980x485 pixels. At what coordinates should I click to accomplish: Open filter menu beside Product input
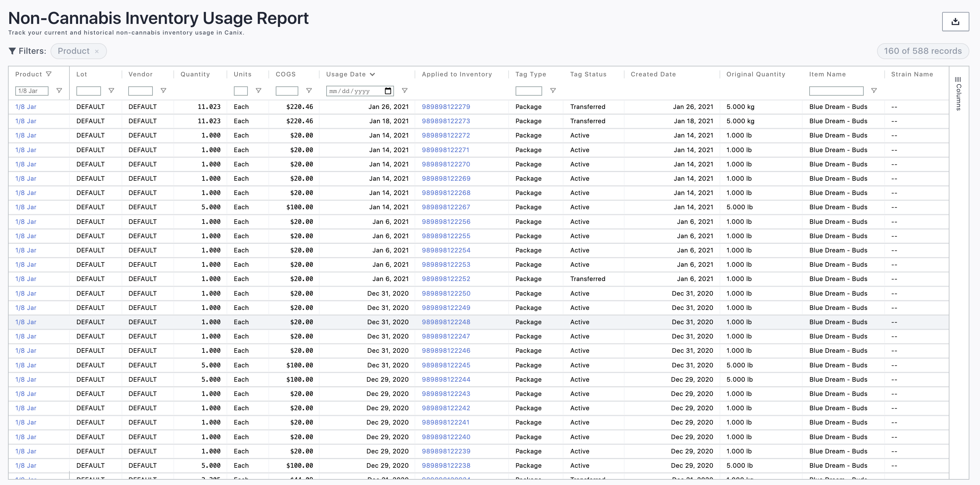coord(59,91)
